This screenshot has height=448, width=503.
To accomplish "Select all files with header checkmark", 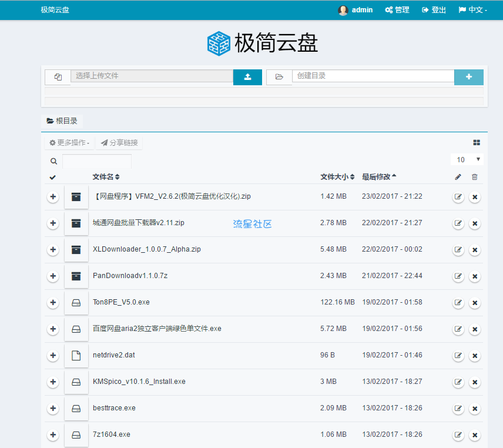I will click(x=53, y=177).
